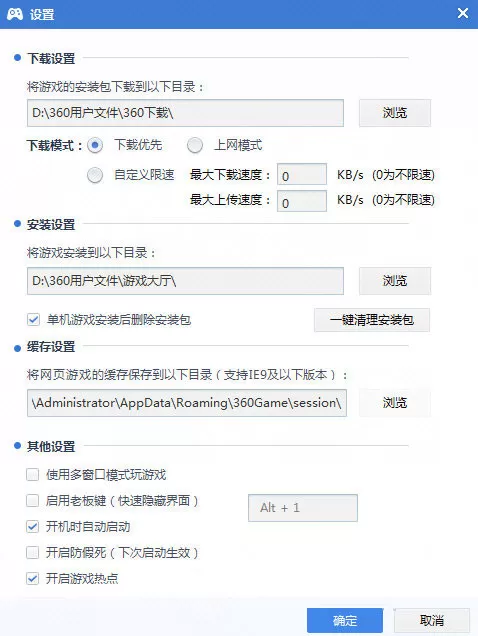
Task: Click the install path field 游戏大厅
Action: point(185,281)
